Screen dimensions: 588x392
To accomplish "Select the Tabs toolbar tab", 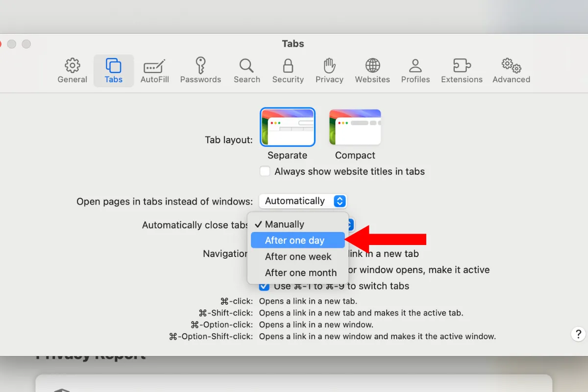I will 114,71.
